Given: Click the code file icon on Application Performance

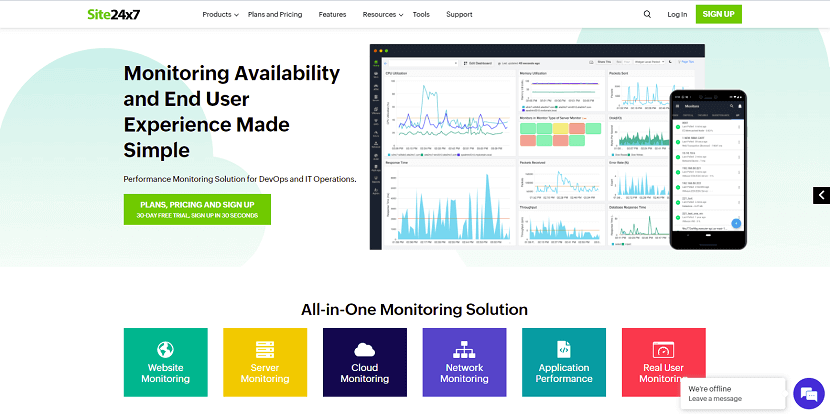Looking at the screenshot, I should pos(564,349).
